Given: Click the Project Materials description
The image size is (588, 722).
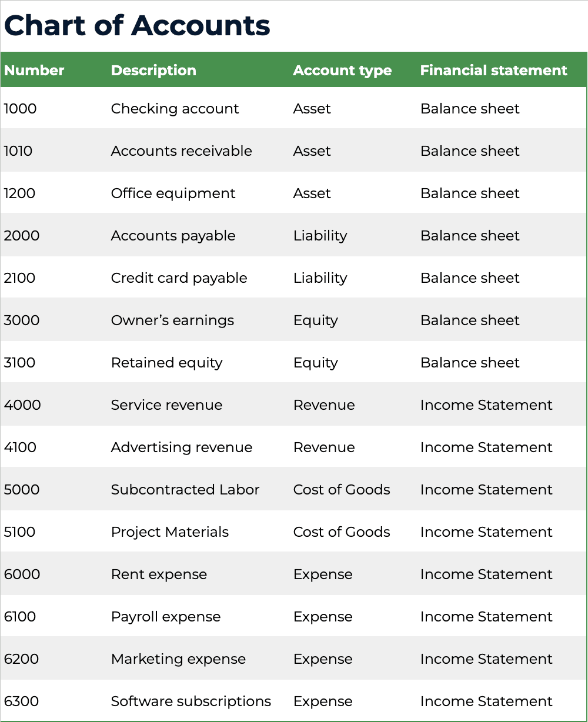Looking at the screenshot, I should (x=169, y=532).
